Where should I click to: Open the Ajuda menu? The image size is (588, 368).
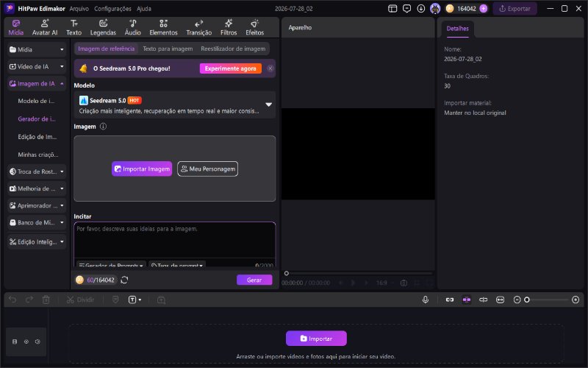(x=143, y=9)
